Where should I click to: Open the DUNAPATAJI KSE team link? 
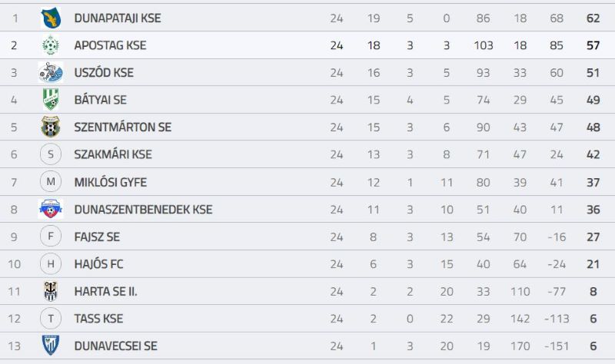pos(118,18)
